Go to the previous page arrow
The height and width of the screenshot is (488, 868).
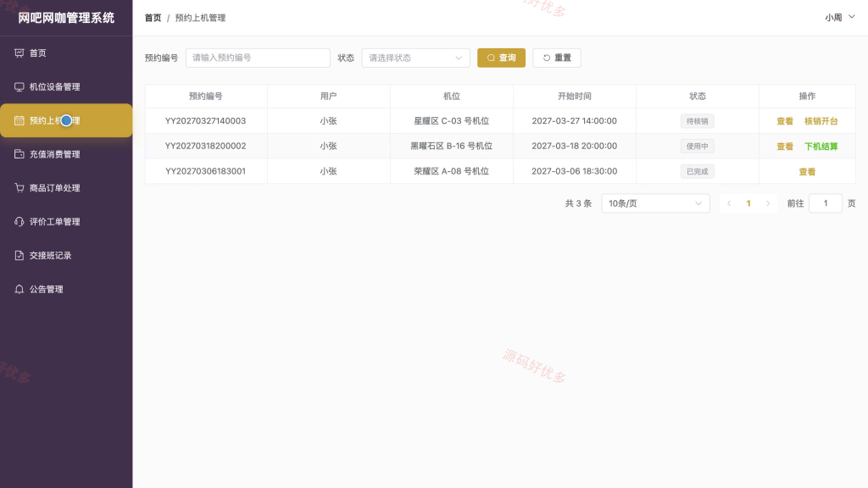[x=729, y=203]
